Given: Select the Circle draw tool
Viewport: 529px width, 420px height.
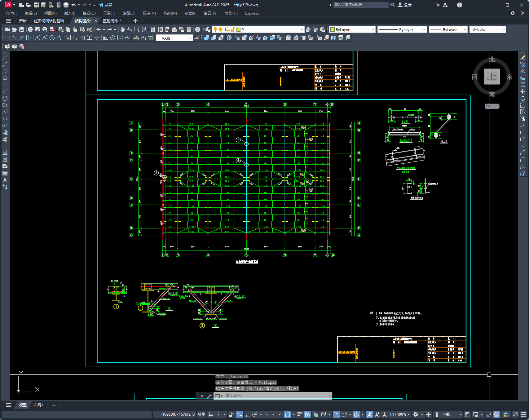Looking at the screenshot, I should 5,98.
